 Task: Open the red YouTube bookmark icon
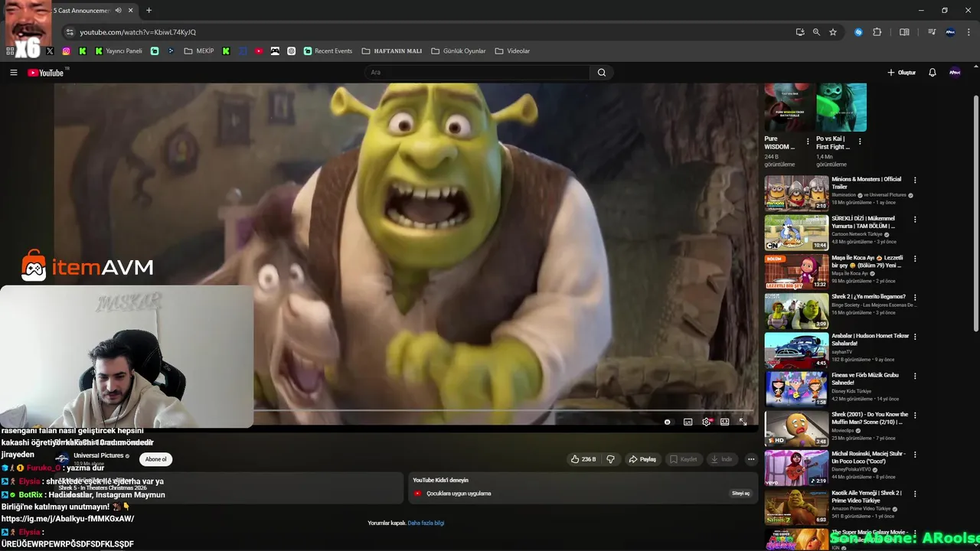(259, 51)
